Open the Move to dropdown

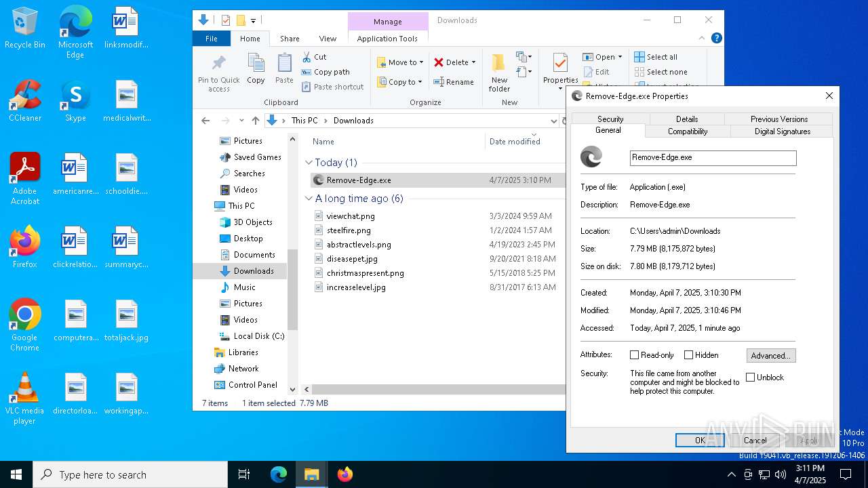[x=400, y=62]
